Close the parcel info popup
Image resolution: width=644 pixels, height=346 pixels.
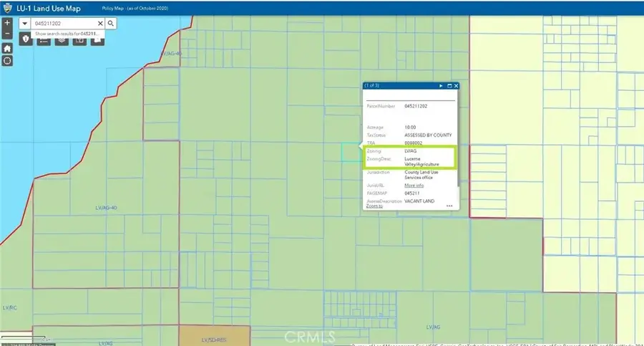456,86
